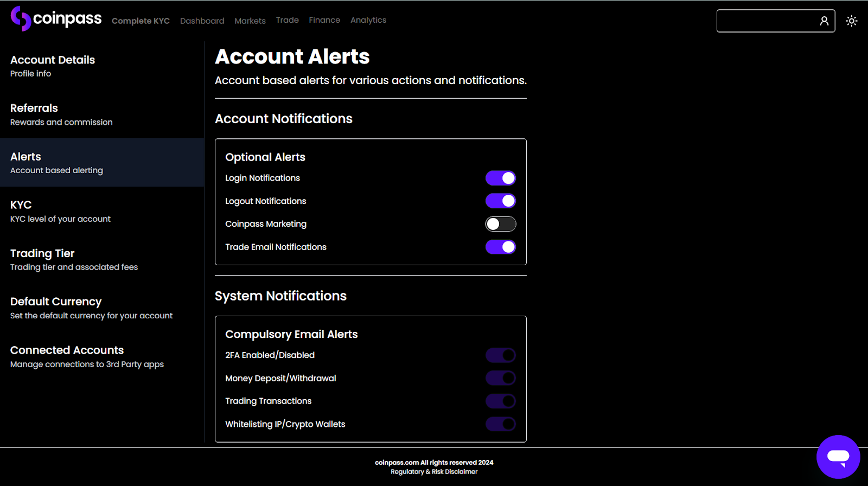The height and width of the screenshot is (486, 868).
Task: Switch off Trade Email Notifications
Action: pyautogui.click(x=500, y=247)
